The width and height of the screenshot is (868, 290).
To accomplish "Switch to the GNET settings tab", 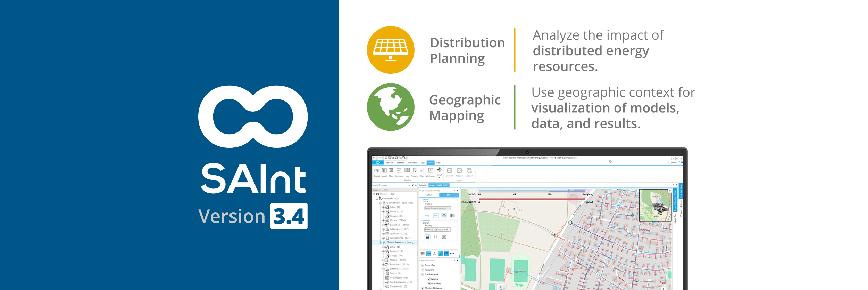I will tap(429, 195).
